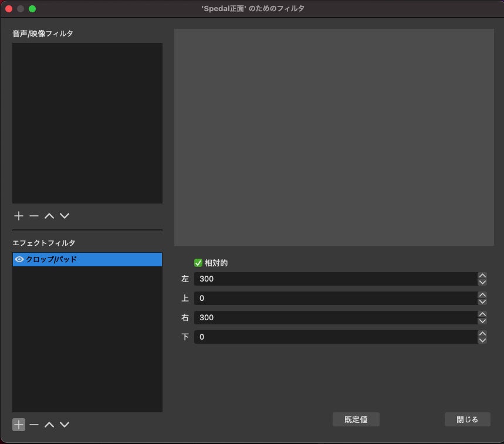Decrease the 左 crop value
504x444 pixels.
coord(482,283)
